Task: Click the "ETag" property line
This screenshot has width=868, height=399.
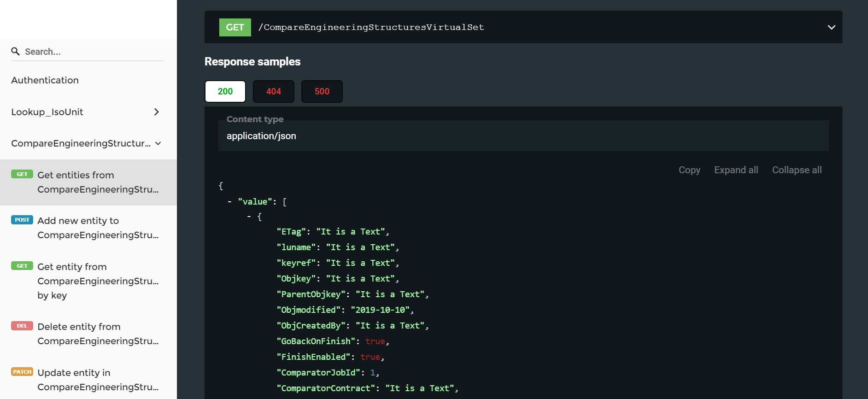Action: pyautogui.click(x=333, y=232)
